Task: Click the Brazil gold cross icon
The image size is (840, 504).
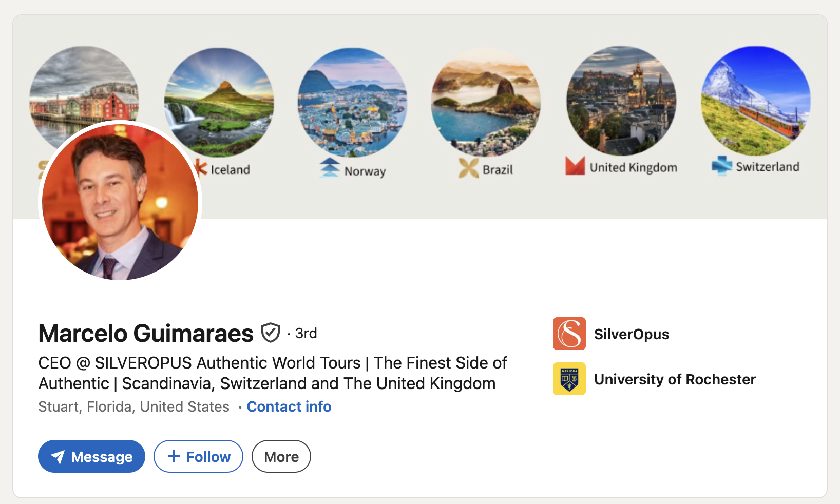Action: pos(468,168)
